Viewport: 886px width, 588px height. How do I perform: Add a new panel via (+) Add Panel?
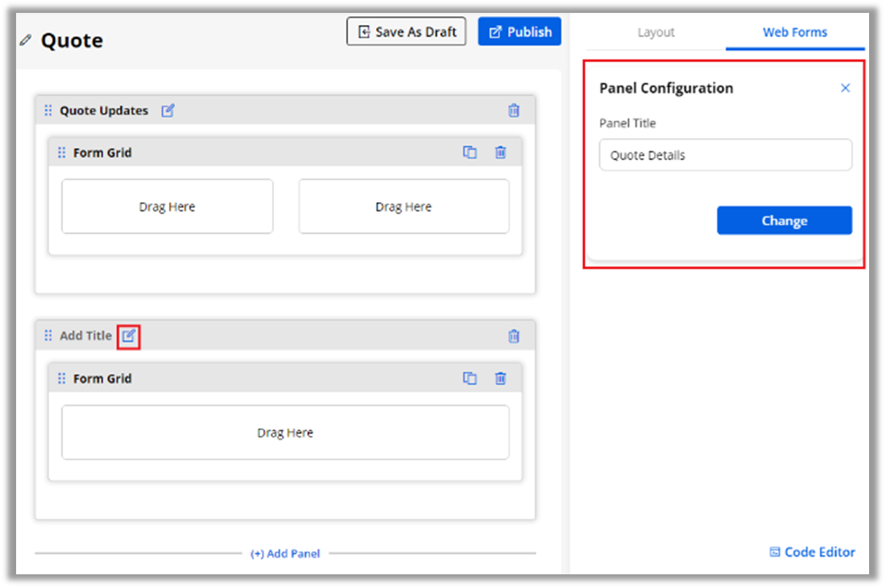click(x=285, y=553)
